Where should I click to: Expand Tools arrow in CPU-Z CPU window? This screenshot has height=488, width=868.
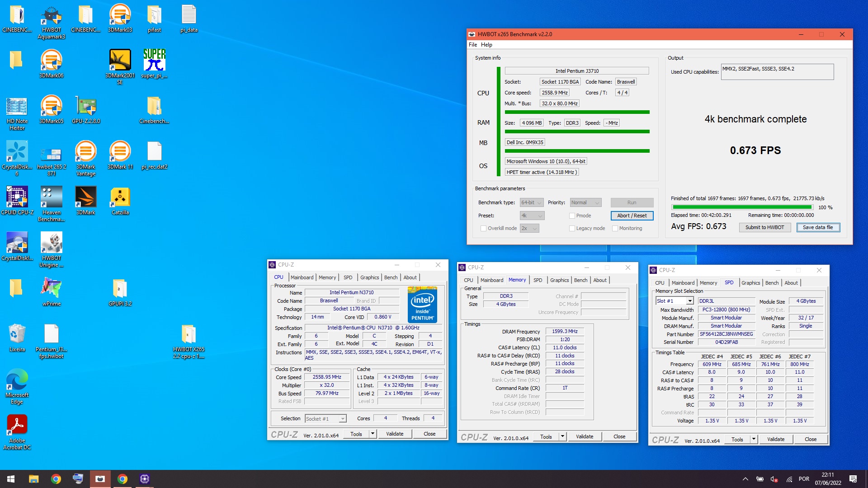pos(373,434)
